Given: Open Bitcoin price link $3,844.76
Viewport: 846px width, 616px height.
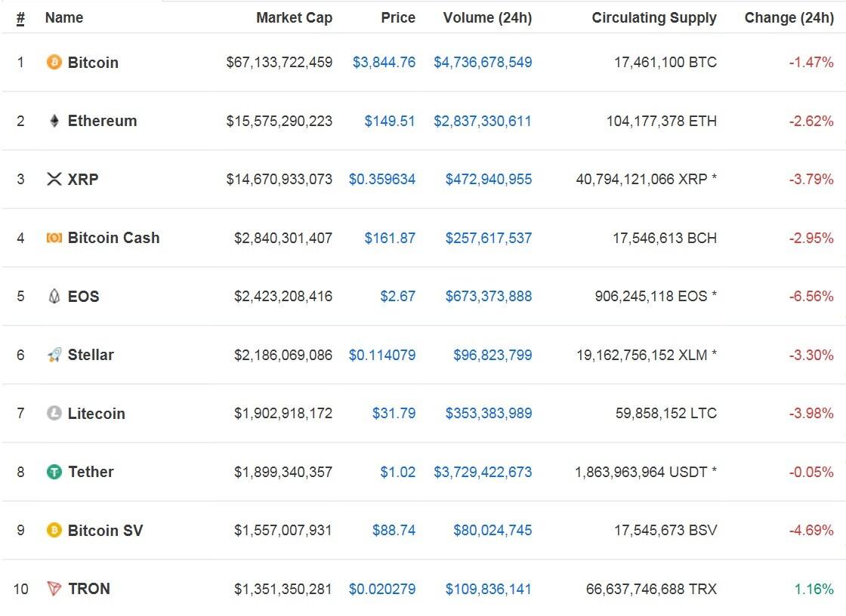Looking at the screenshot, I should click(x=384, y=63).
